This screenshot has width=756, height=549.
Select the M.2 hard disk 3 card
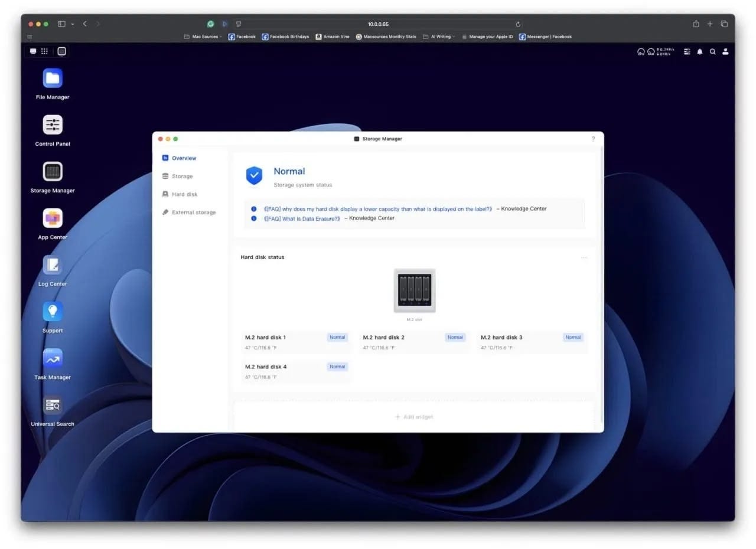pyautogui.click(x=532, y=342)
